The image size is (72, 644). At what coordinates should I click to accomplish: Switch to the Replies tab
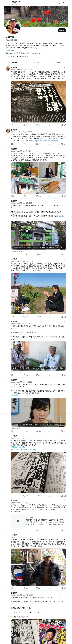click(x=36, y=62)
